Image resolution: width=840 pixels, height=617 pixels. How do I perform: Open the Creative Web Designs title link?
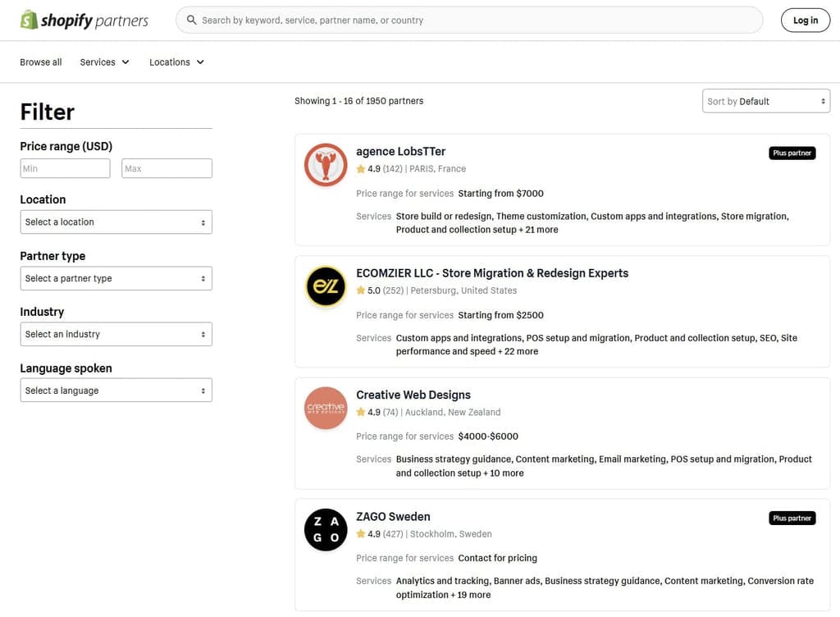tap(413, 395)
